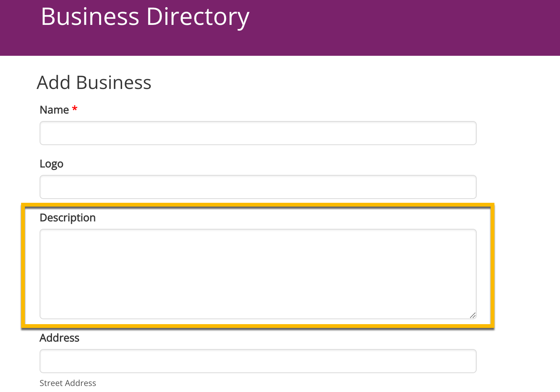Click the word Directory in purple header
The image size is (560, 392).
[197, 17]
